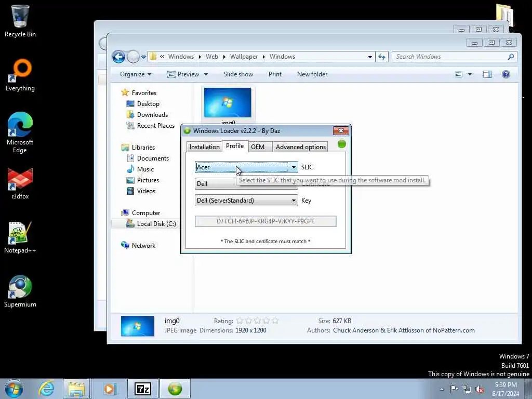Open the Certificate dropdown showing Dell
Screen dimensions: 532x399
[246, 183]
